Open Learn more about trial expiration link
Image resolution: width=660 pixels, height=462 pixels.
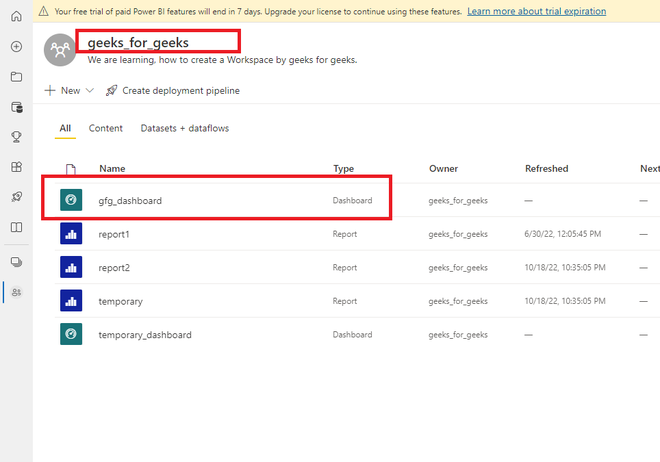pyautogui.click(x=536, y=11)
